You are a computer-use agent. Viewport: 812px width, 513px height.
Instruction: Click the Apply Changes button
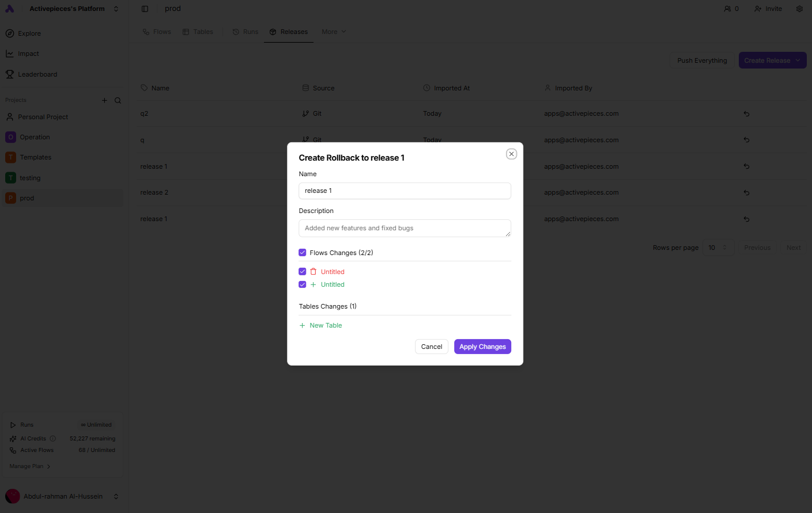[x=482, y=346]
